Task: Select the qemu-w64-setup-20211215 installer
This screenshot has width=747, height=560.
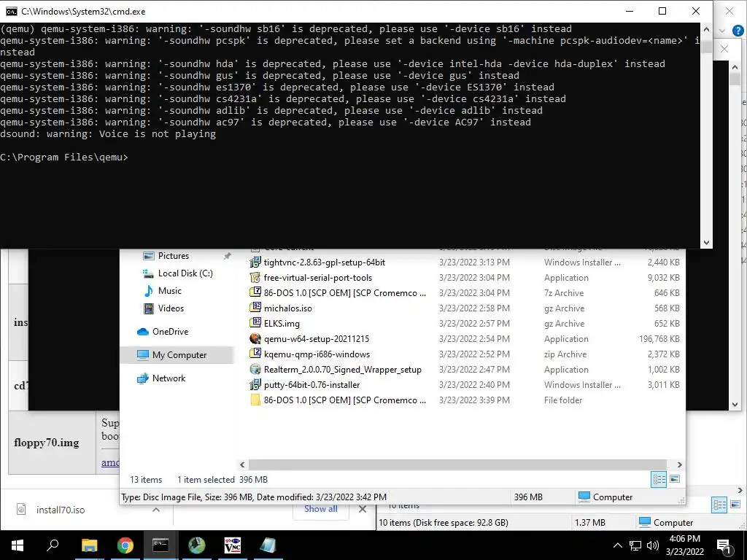Action: click(x=309, y=338)
